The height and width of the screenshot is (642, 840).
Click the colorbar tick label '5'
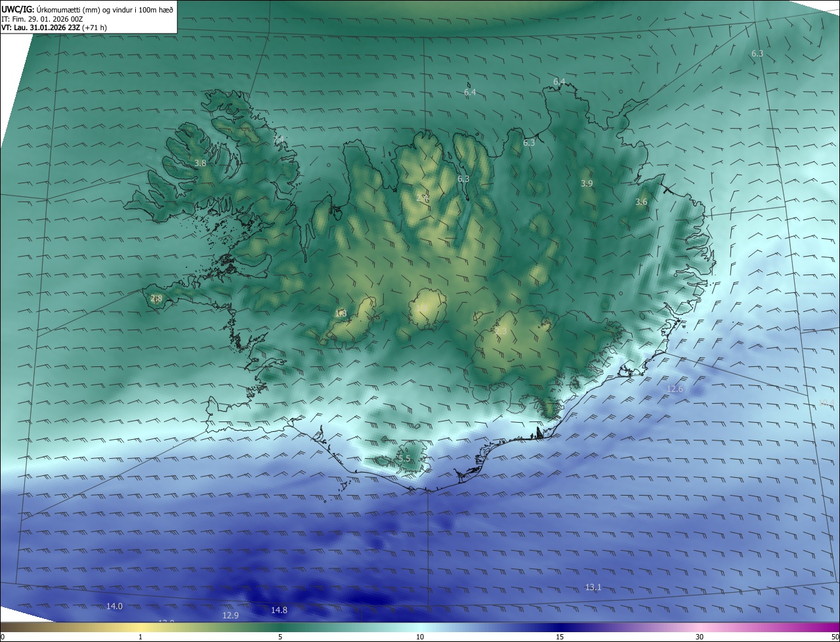[x=280, y=637]
